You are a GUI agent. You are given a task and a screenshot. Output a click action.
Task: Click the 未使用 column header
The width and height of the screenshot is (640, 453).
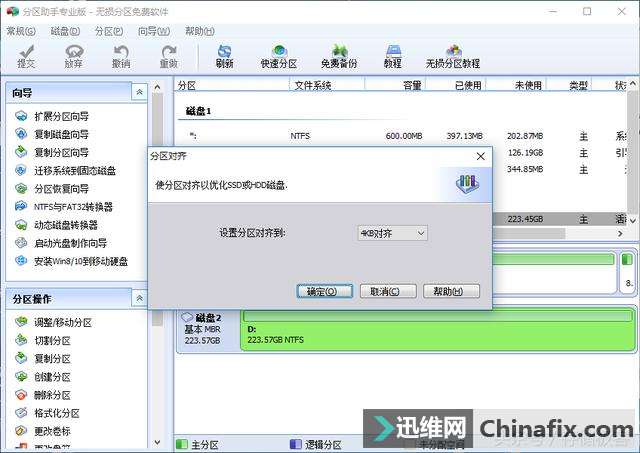click(x=516, y=85)
